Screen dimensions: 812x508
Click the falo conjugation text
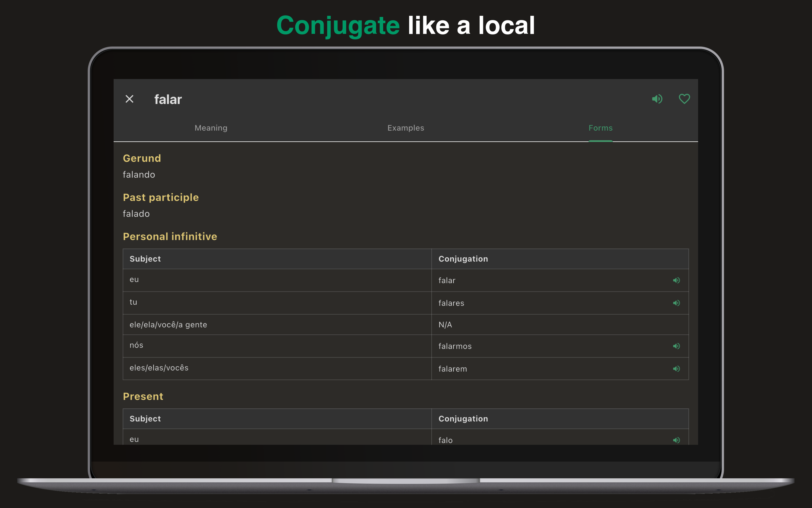[445, 440]
